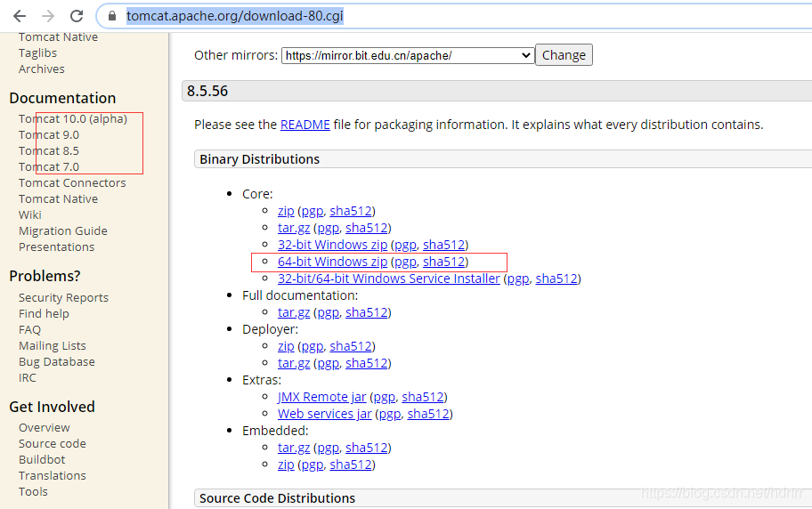Open pgp for Web services jar
The width and height of the screenshot is (812, 509).
click(390, 415)
